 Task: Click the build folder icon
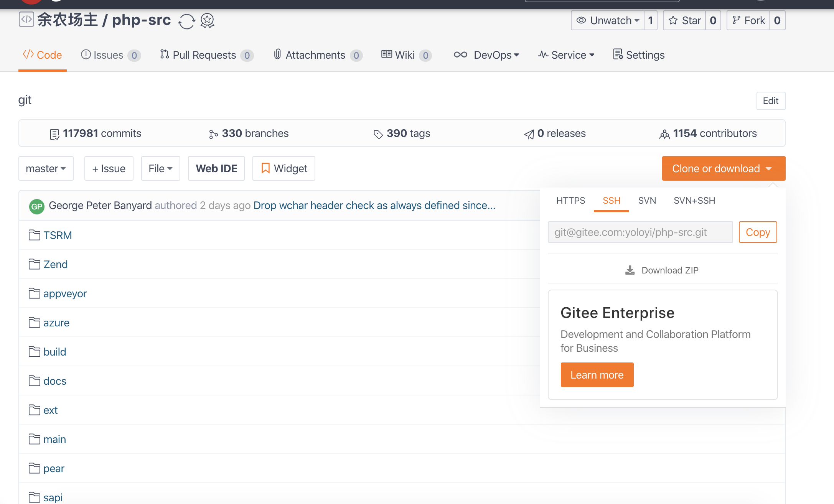coord(35,352)
